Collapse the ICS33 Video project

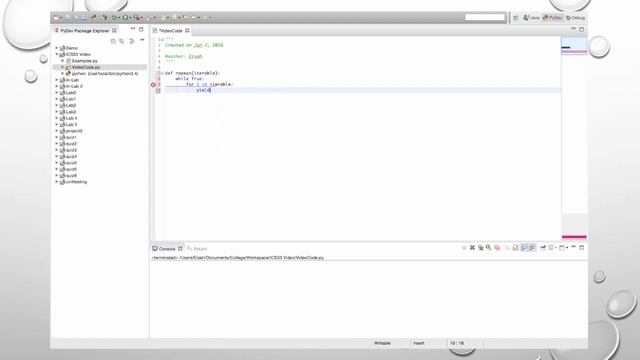click(57, 54)
